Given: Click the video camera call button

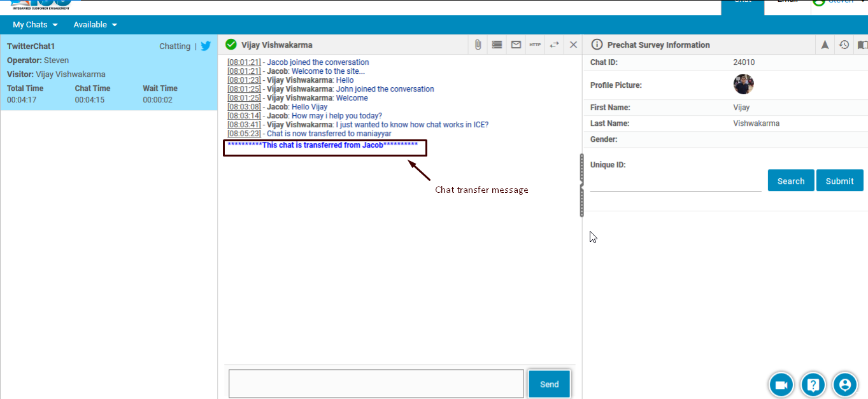Looking at the screenshot, I should coord(781,384).
